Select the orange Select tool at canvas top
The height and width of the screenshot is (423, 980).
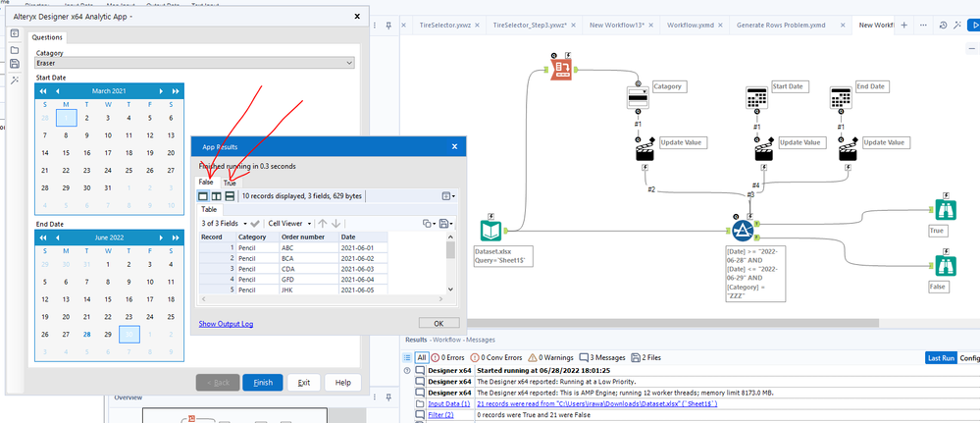[560, 70]
